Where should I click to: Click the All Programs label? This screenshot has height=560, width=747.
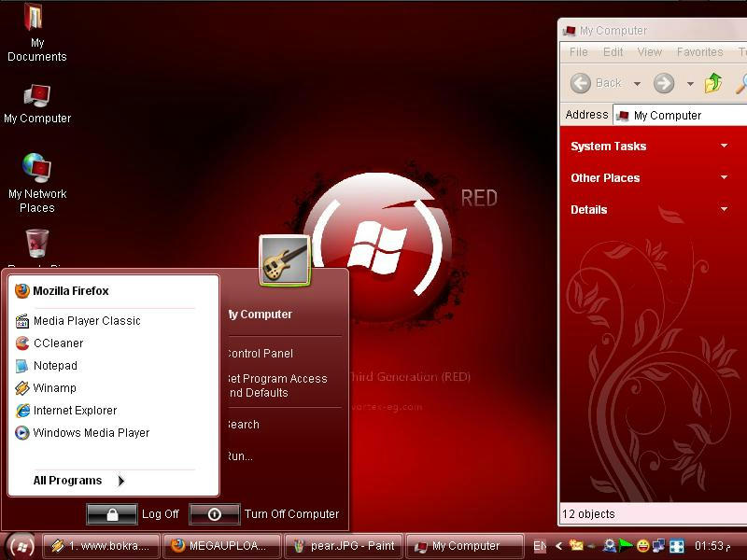pos(67,481)
